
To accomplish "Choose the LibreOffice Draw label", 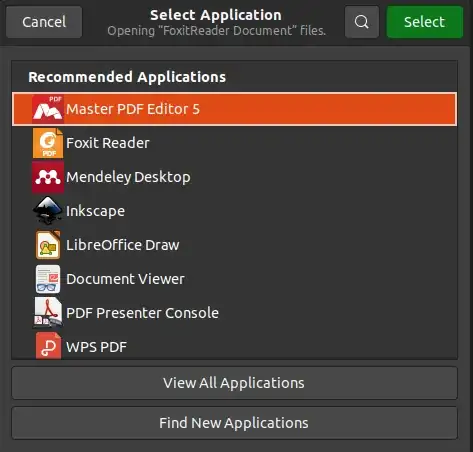I will point(123,245).
